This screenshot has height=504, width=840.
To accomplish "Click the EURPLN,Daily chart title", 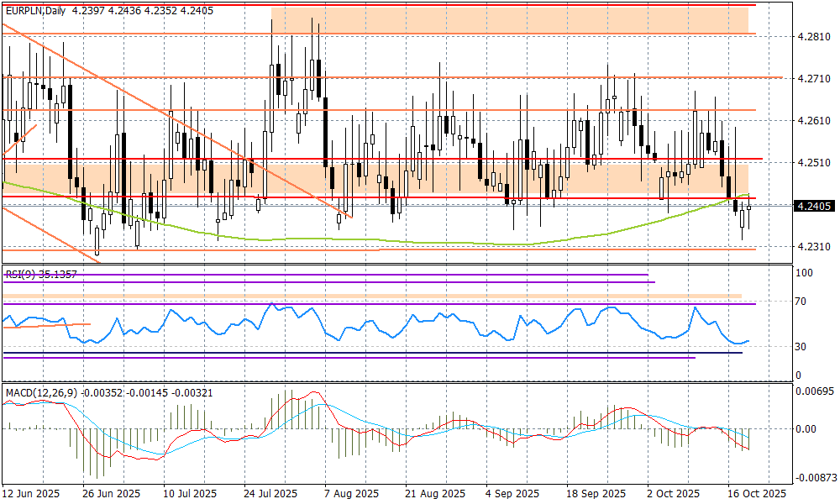I will pos(36,9).
